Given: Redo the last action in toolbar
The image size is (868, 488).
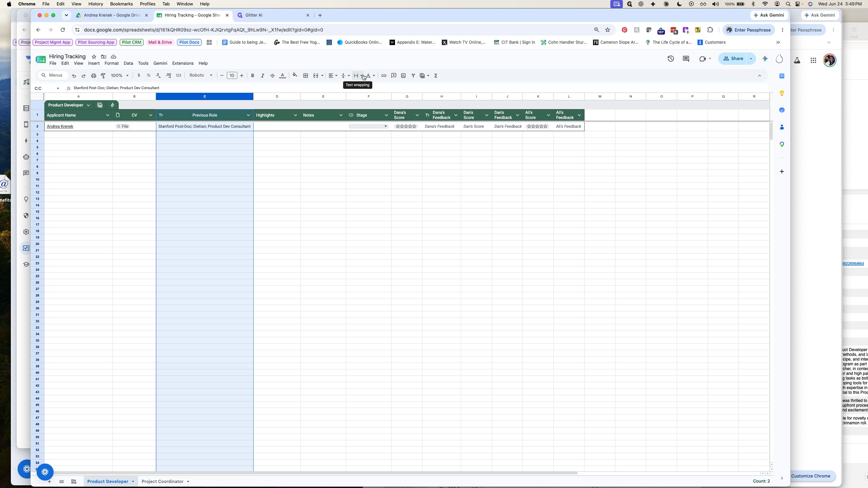Looking at the screenshot, I should (83, 76).
